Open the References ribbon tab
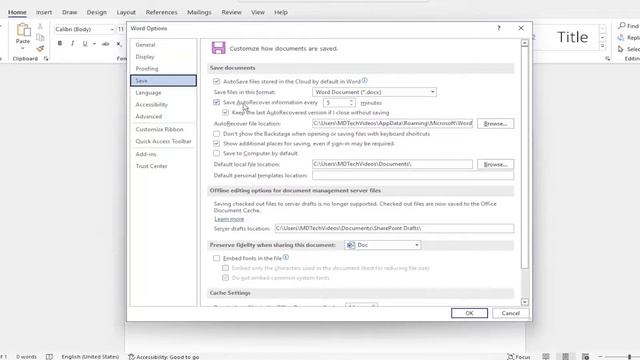640x360 pixels. 161,12
